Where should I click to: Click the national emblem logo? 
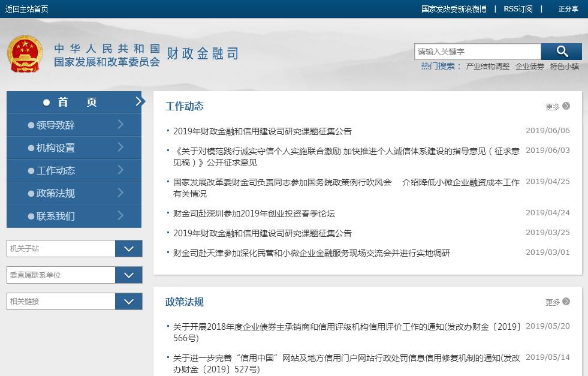(x=25, y=54)
